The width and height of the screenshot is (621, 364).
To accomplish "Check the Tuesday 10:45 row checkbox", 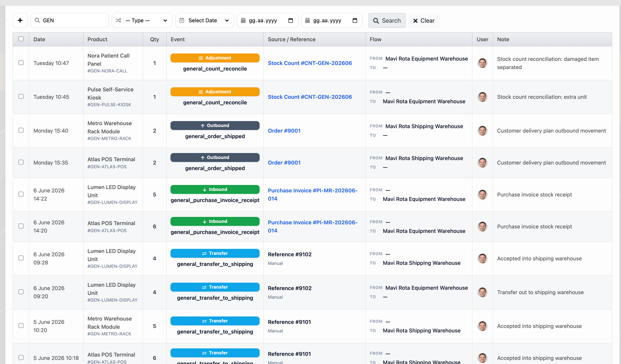I will click(21, 96).
